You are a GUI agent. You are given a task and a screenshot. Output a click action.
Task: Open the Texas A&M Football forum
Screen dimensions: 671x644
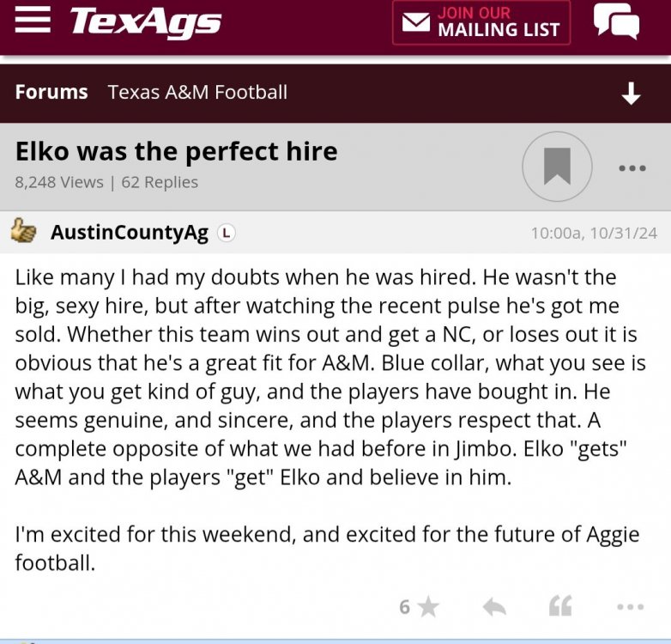[197, 92]
